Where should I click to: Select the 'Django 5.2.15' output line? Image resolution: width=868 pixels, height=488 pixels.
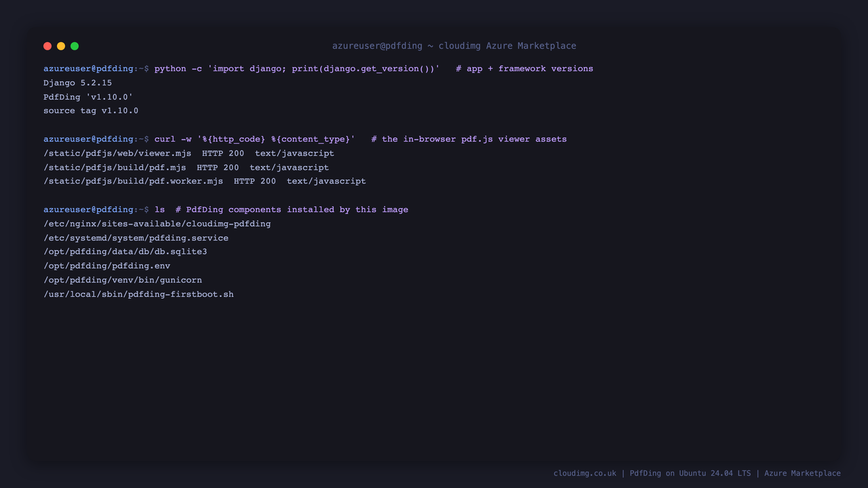click(x=77, y=83)
